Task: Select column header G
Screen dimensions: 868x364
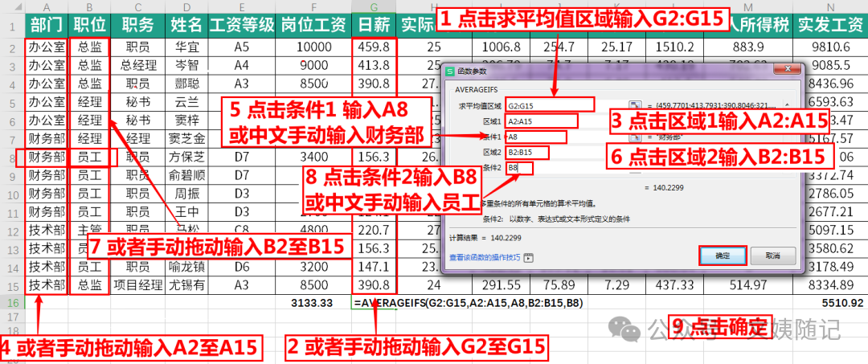Action: pos(374,6)
